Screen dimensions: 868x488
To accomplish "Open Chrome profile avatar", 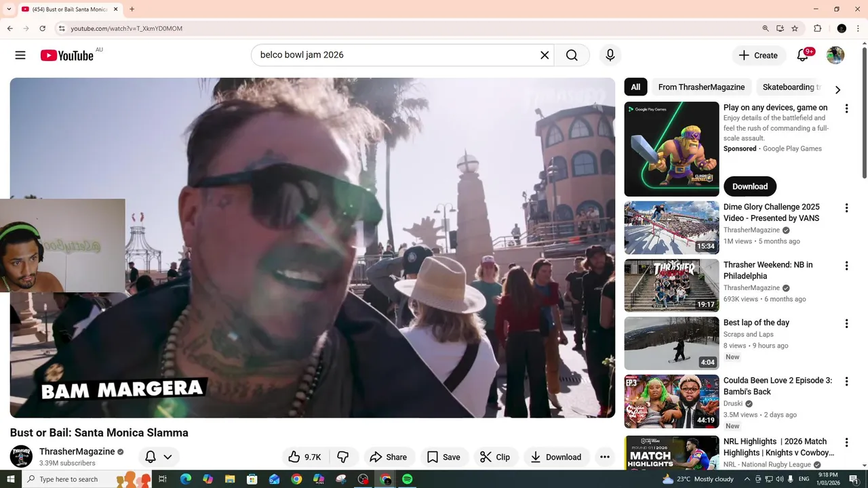I will pos(842,28).
